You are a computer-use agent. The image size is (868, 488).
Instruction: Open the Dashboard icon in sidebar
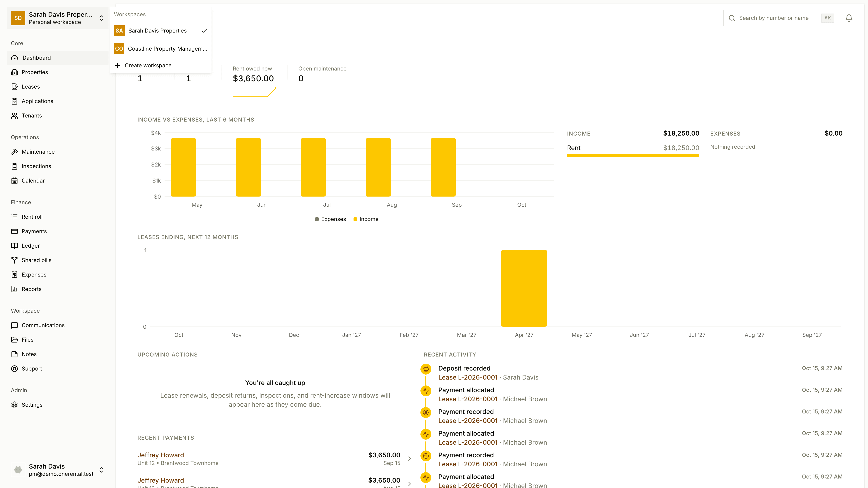click(14, 58)
